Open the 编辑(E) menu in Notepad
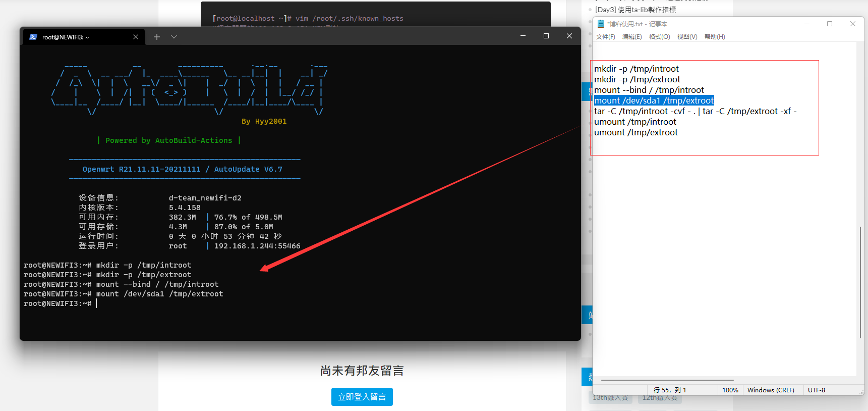Screen dimensions: 868x411 point(632,37)
